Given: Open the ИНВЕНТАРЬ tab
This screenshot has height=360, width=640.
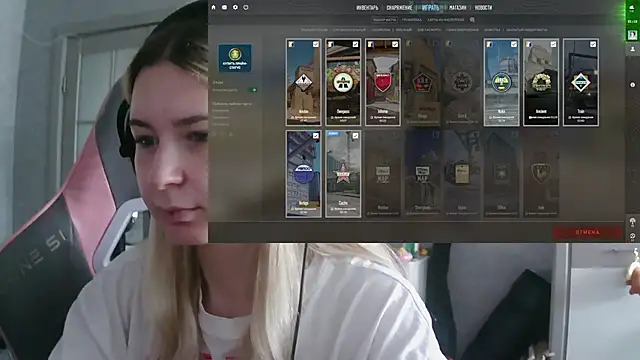Looking at the screenshot, I should pyautogui.click(x=367, y=7).
